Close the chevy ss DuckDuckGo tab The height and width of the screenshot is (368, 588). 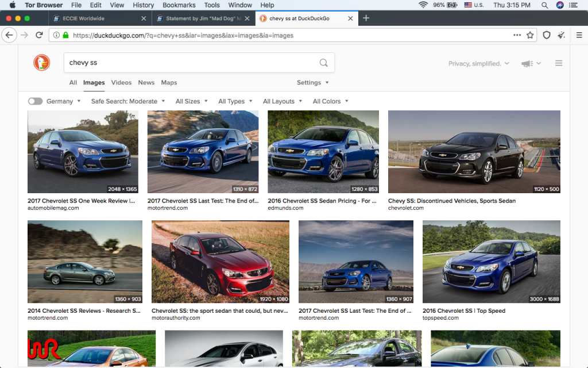point(350,18)
